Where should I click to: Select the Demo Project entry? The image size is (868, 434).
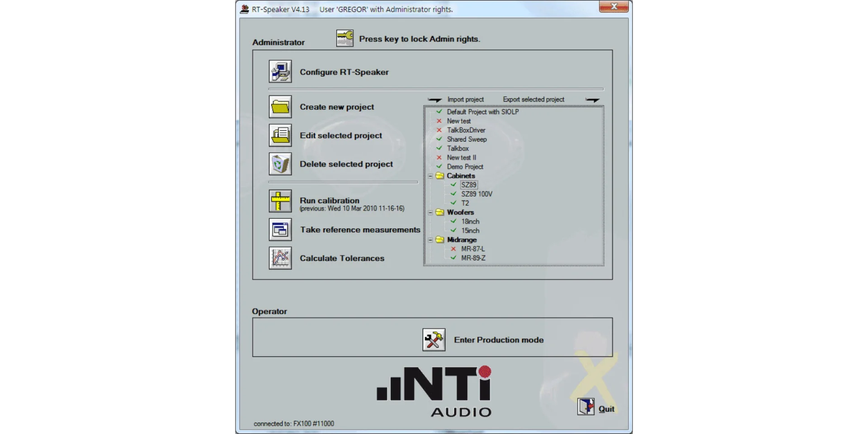coord(465,167)
